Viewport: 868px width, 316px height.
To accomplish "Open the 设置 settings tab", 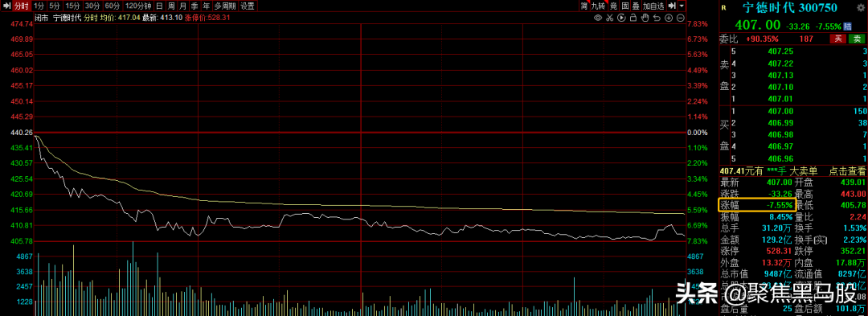I will tap(248, 6).
